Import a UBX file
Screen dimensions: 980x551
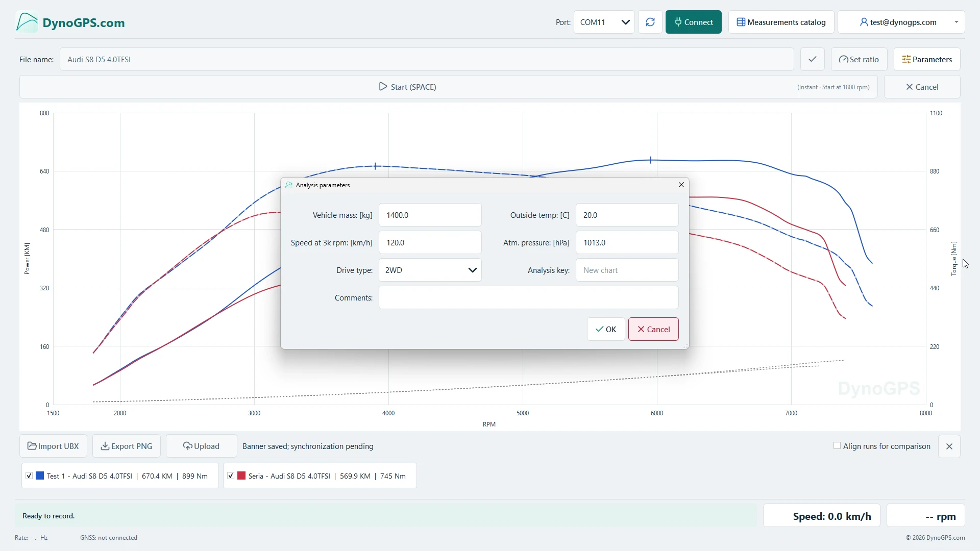coord(53,446)
